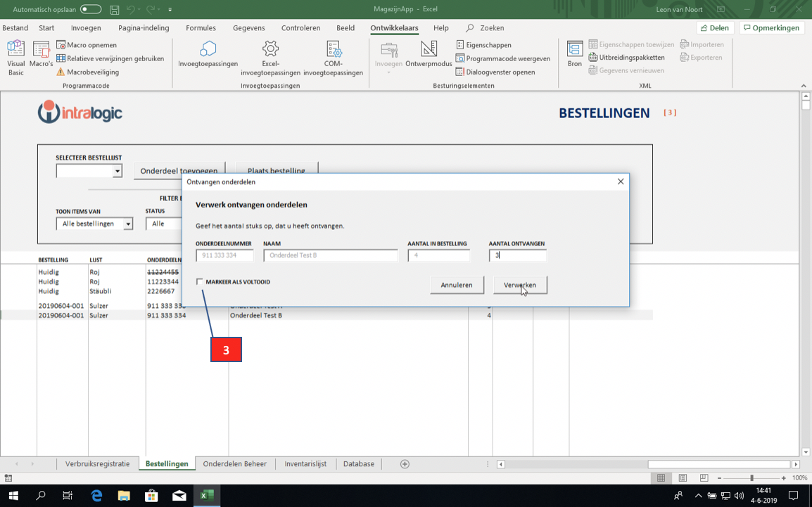This screenshot has height=507, width=812.
Task: Click Macrobeveiliging warning icon
Action: click(x=61, y=72)
